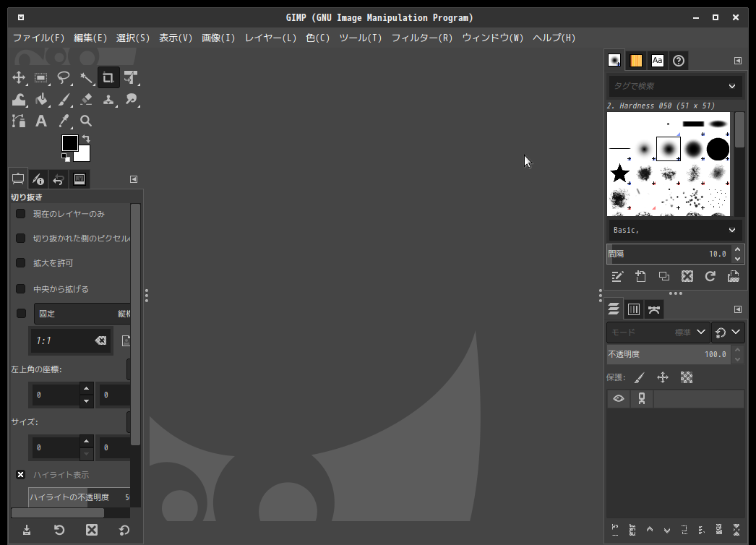Clear the 1:1 aspect ratio field
756x545 pixels.
click(x=100, y=340)
